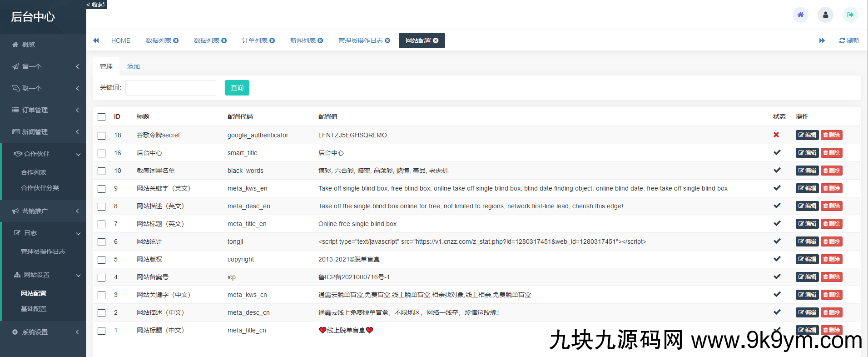
Task: Check the row with ID 1
Action: (x=102, y=331)
